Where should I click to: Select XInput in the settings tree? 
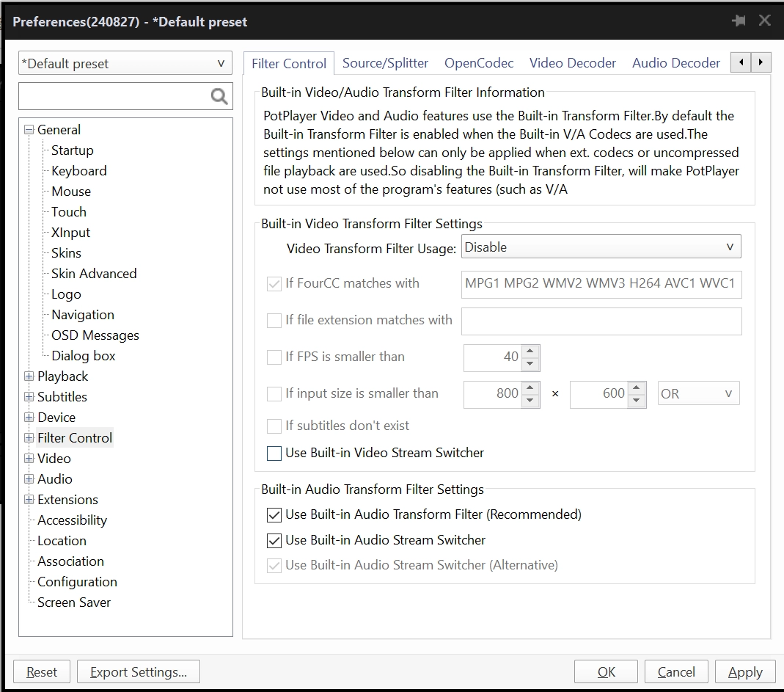70,232
